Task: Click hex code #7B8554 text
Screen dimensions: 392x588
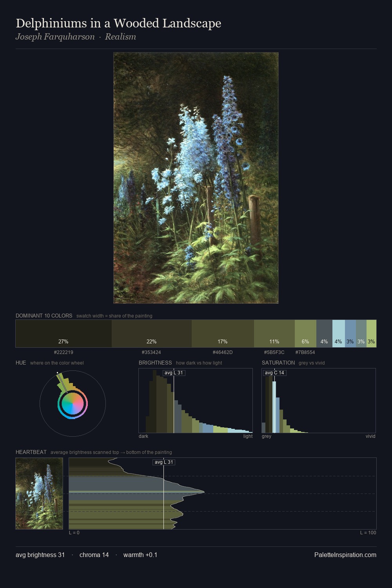Action: point(305,352)
